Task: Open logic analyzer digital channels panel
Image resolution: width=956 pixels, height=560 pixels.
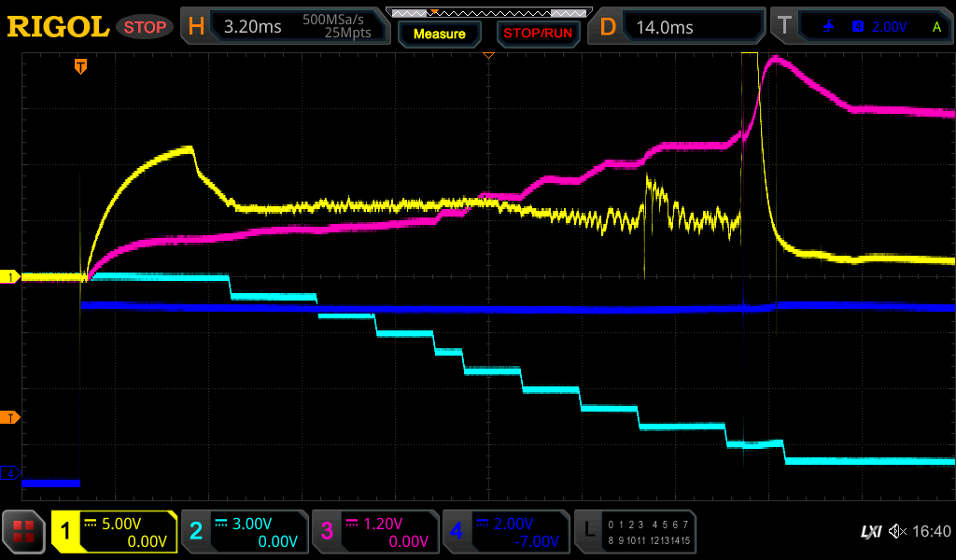Action: point(635,532)
